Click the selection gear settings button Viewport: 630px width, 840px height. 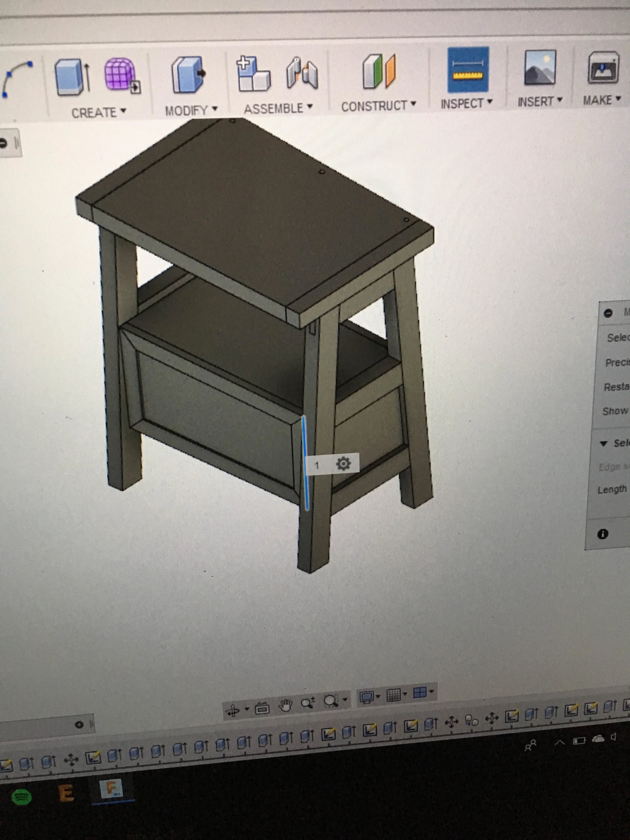(x=343, y=464)
